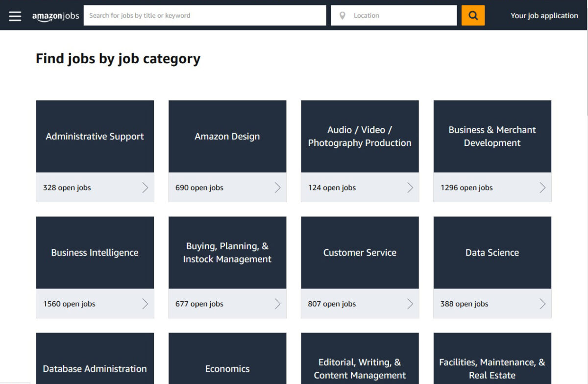Open Audio / Video / Photography Production category
Viewport: 588px width, 384px height.
point(360,151)
